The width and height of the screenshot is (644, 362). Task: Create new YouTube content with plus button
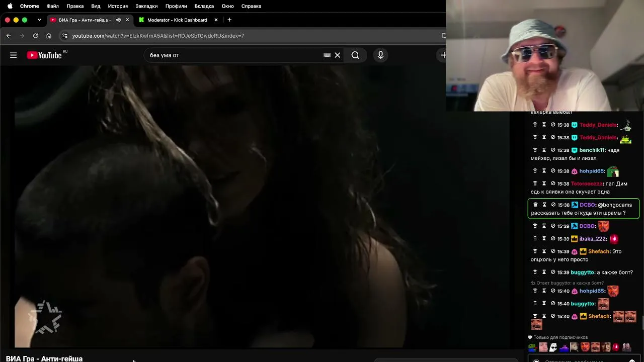443,55
